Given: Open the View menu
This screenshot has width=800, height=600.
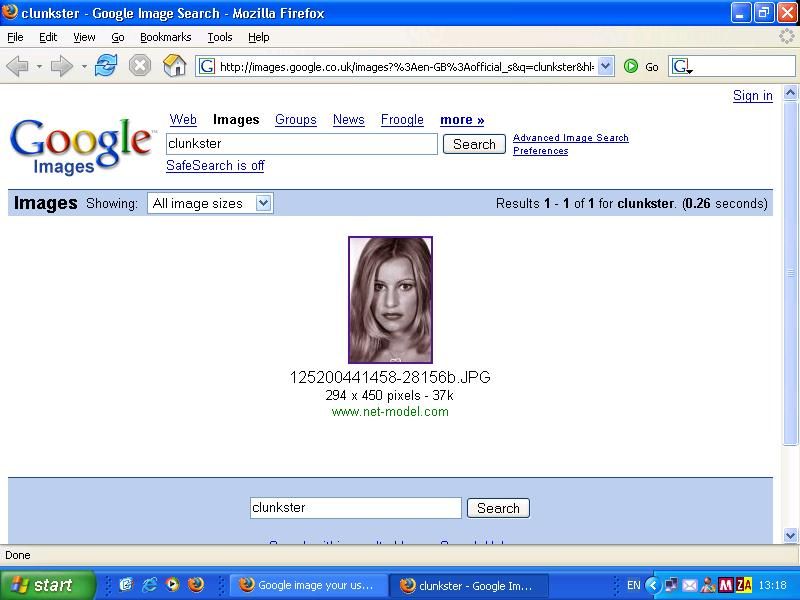Looking at the screenshot, I should (x=84, y=37).
